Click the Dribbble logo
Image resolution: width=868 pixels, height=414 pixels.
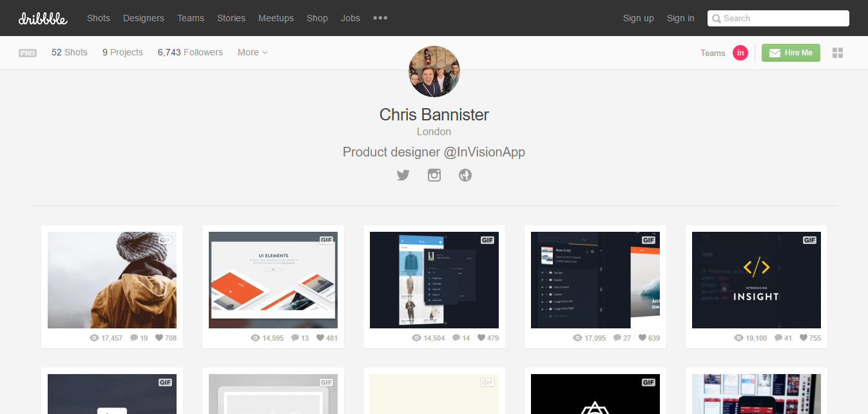[x=43, y=18]
